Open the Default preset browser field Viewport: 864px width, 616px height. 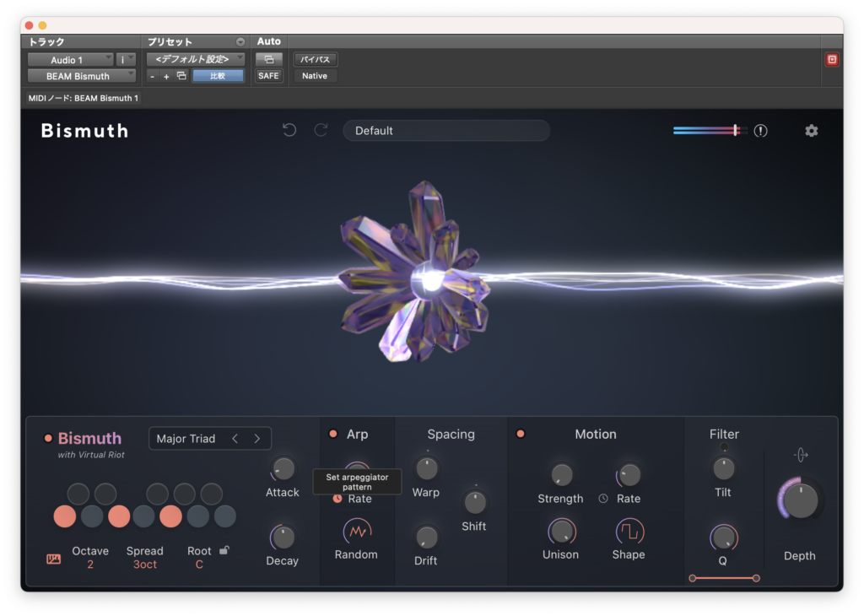click(x=446, y=131)
